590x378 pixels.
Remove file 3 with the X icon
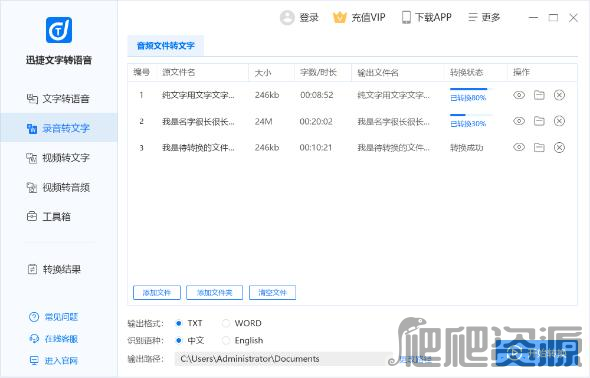(560, 147)
